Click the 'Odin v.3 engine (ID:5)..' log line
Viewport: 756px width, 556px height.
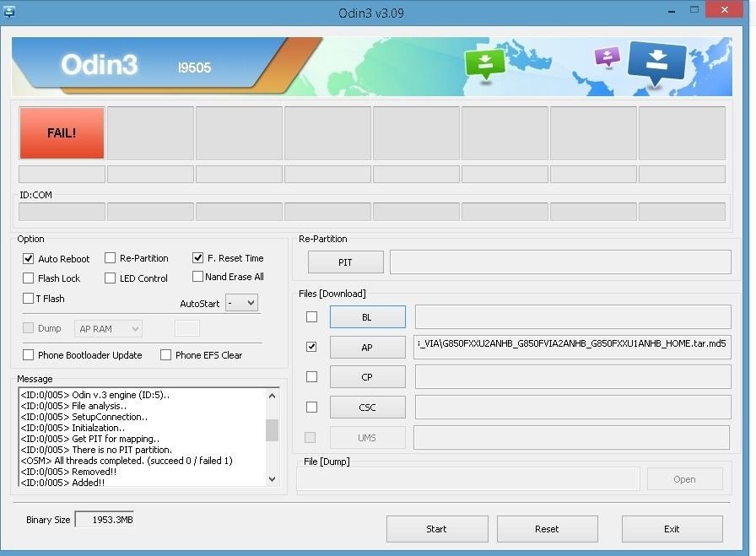95,395
